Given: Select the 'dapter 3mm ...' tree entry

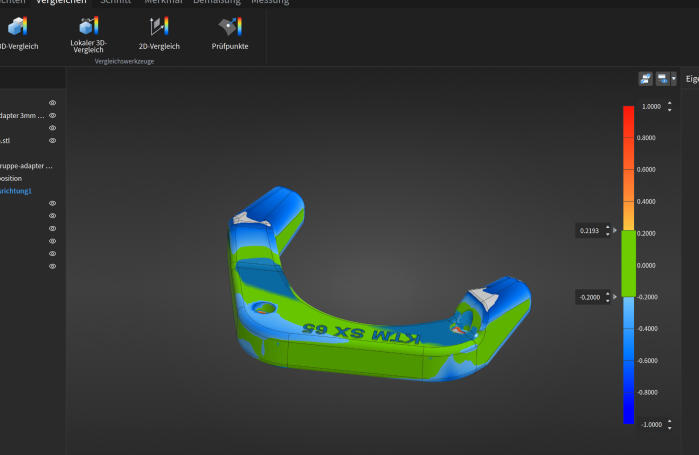Looking at the screenshot, I should click(x=22, y=115).
